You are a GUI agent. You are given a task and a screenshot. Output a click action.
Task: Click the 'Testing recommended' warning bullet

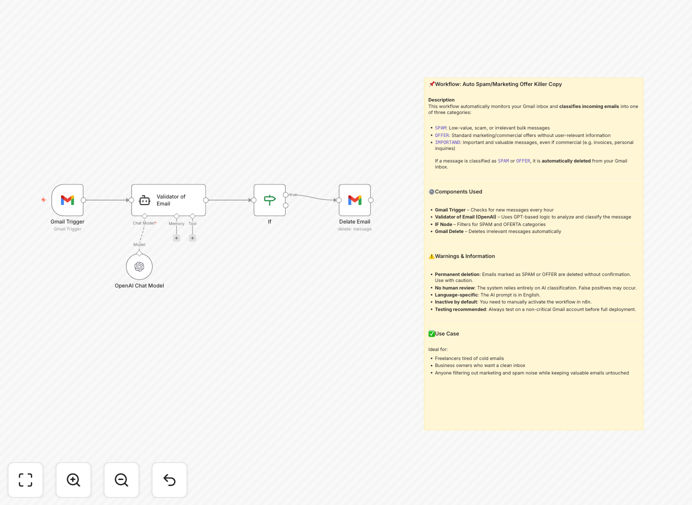535,309
